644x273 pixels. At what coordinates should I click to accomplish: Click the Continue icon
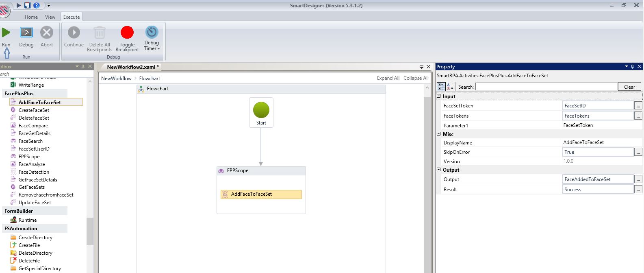pos(74,33)
